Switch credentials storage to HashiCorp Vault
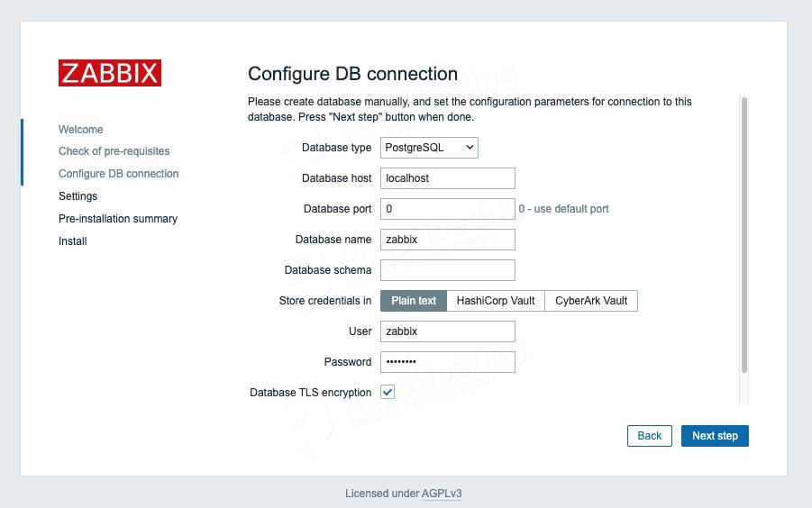 [496, 301]
